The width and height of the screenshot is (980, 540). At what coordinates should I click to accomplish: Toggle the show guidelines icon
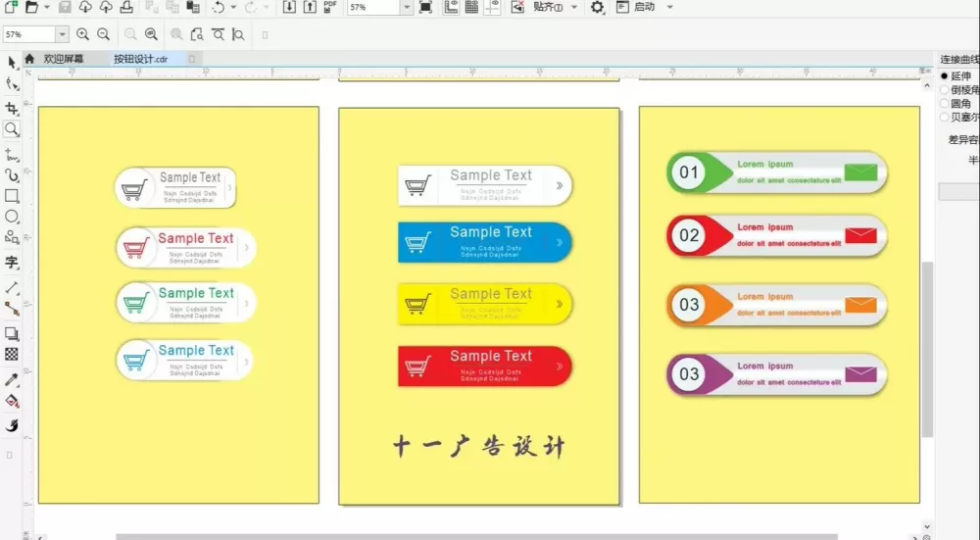(x=493, y=7)
